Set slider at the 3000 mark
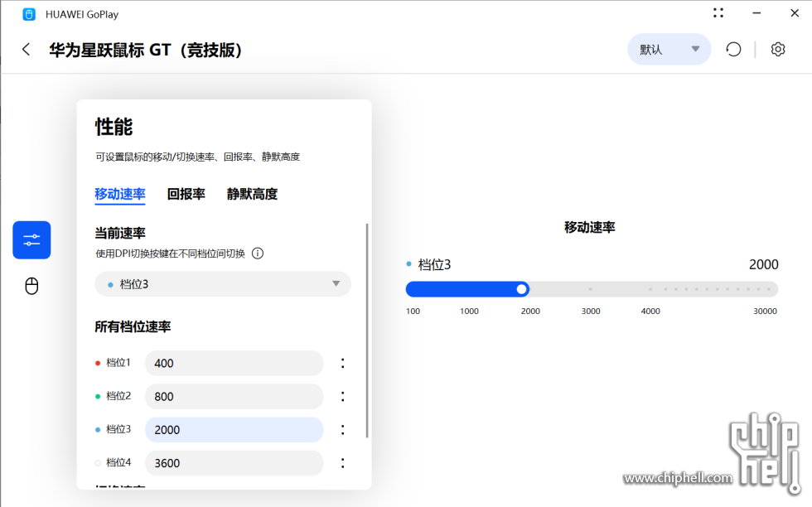The image size is (812, 507). coord(590,289)
